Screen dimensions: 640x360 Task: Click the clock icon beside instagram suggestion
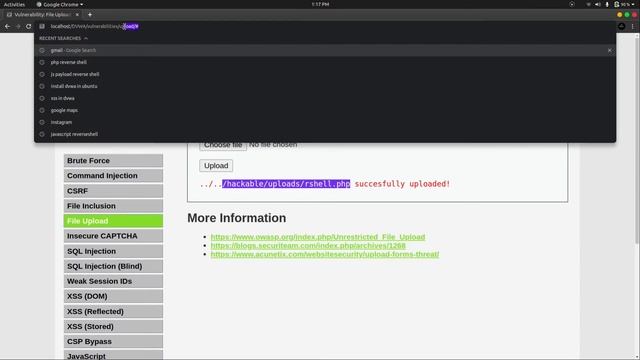pyautogui.click(x=42, y=122)
